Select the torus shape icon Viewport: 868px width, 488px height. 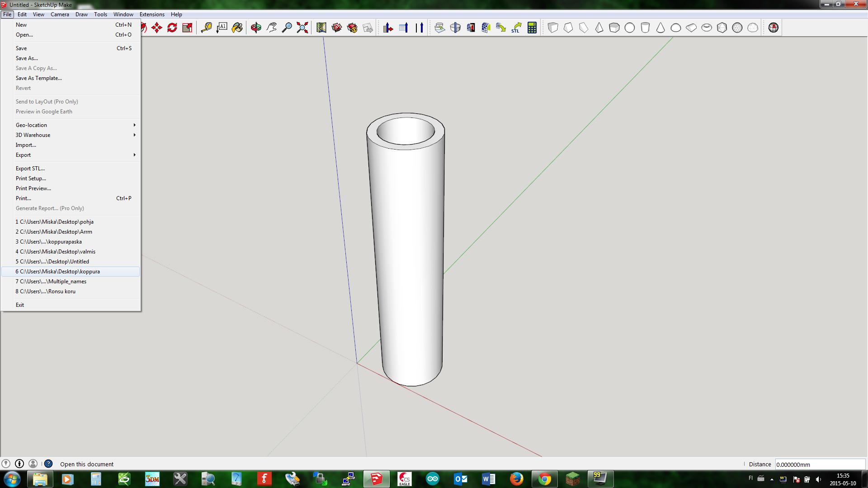707,28
